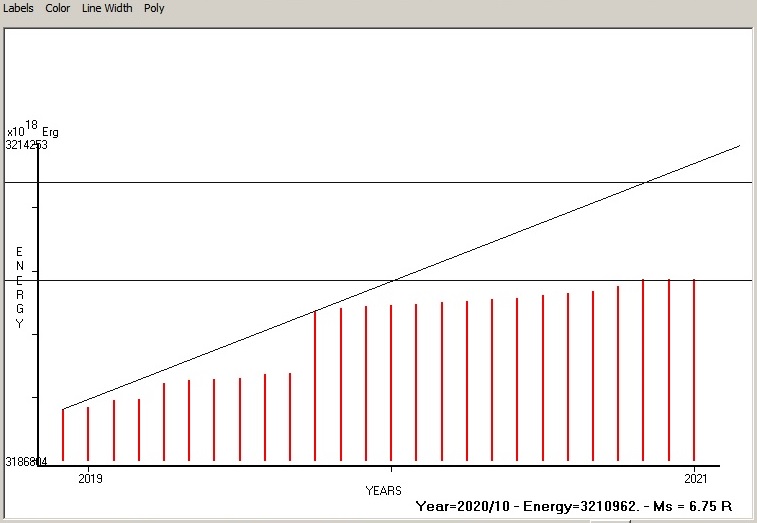Click the red bar above the 2019 label

(88, 433)
